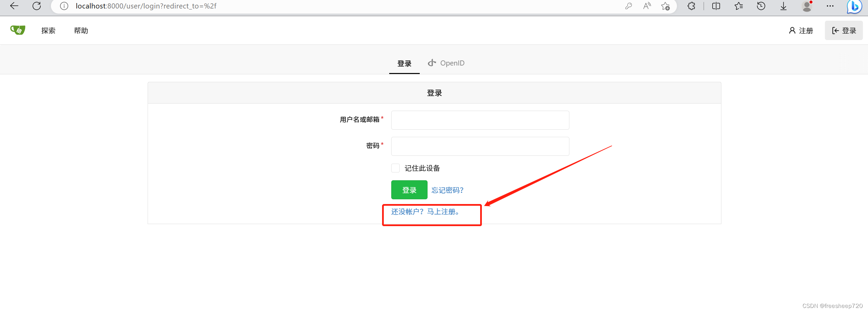The width and height of the screenshot is (868, 312).
Task: Open the favorites list icon
Action: (738, 6)
